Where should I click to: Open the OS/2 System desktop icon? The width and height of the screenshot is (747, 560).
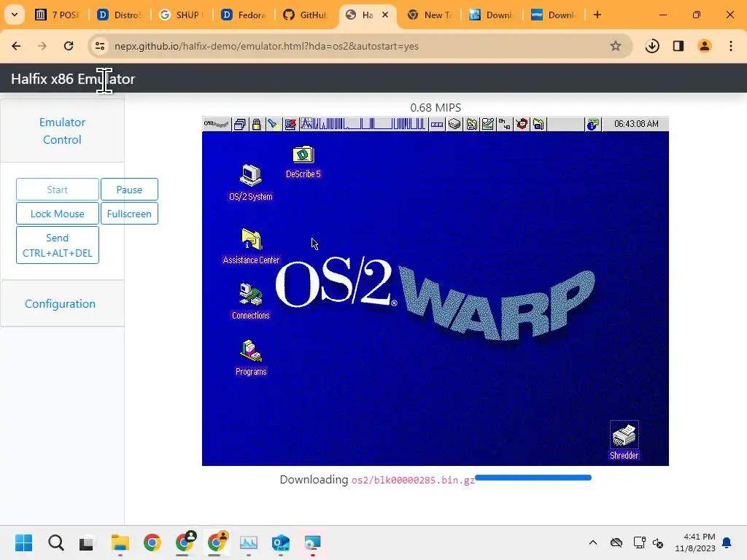pyautogui.click(x=251, y=183)
